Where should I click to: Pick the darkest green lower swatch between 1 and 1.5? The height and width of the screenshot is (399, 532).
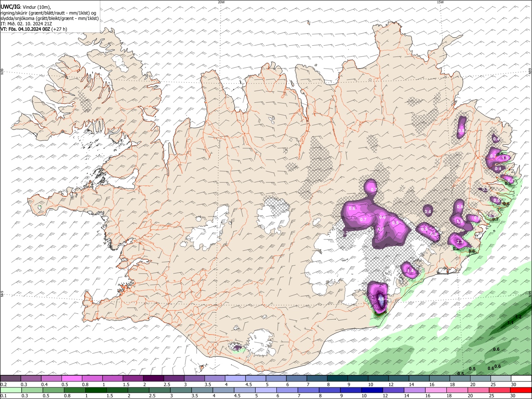click(x=96, y=390)
